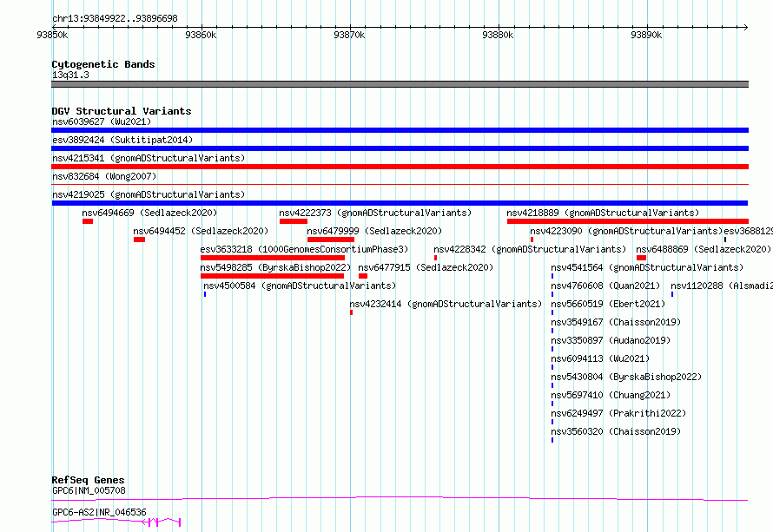Image resolution: width=773 pixels, height=532 pixels.
Task: Select the 13q31.3 cytogenetic band label
Action: point(70,75)
